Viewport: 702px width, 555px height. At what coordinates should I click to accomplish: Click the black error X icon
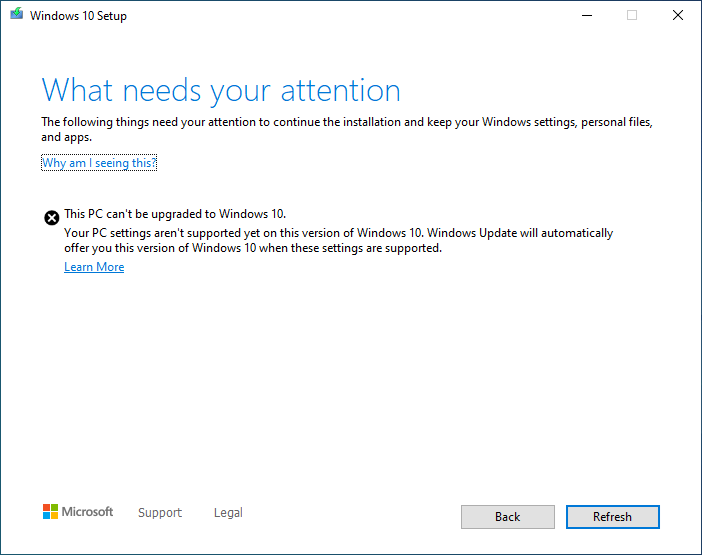click(51, 217)
